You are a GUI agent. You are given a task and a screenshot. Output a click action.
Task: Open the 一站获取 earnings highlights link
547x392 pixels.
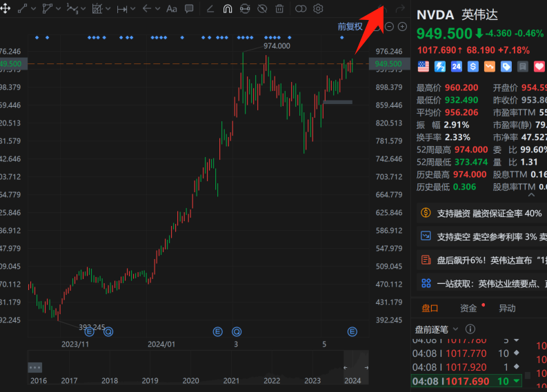(x=481, y=284)
